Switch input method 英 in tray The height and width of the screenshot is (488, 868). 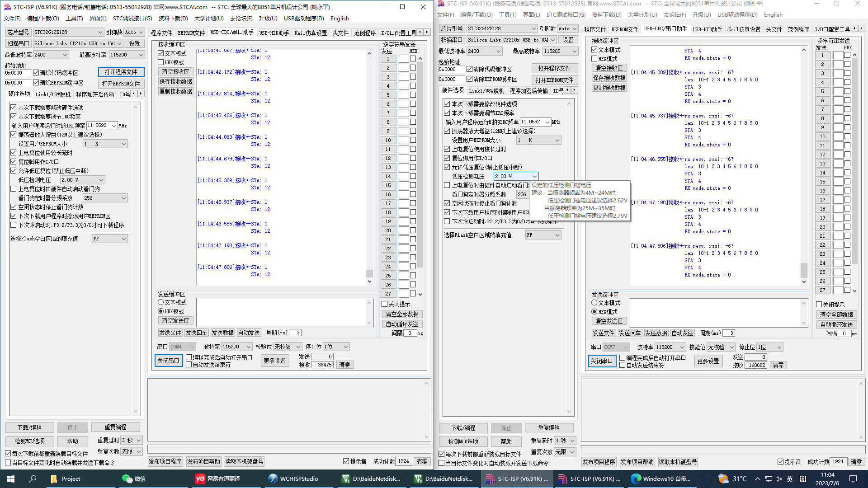[x=790, y=479]
